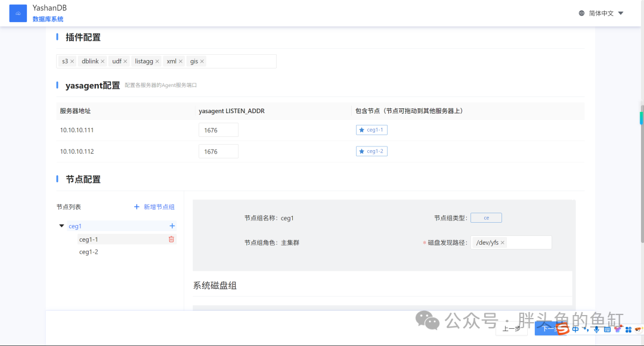Select the ceg1-2 node in the tree
This screenshot has height=346, width=644.
coord(89,252)
